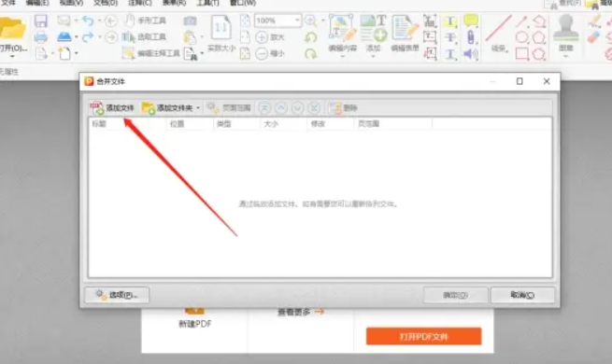Select the 选取工具 (Select tool) icon
Viewport: 612px width, 364px height.
pyautogui.click(x=128, y=37)
